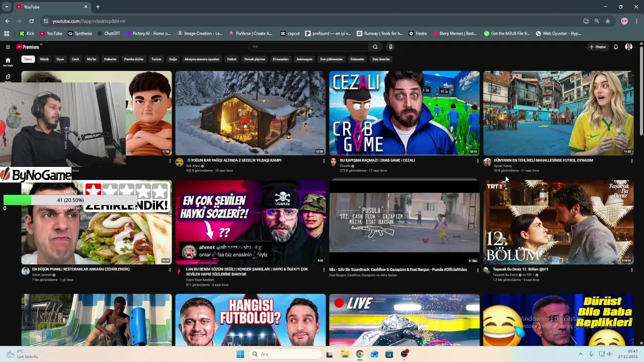The height and width of the screenshot is (362, 644).
Task: Select the Oyun filter chip
Action: (x=60, y=59)
